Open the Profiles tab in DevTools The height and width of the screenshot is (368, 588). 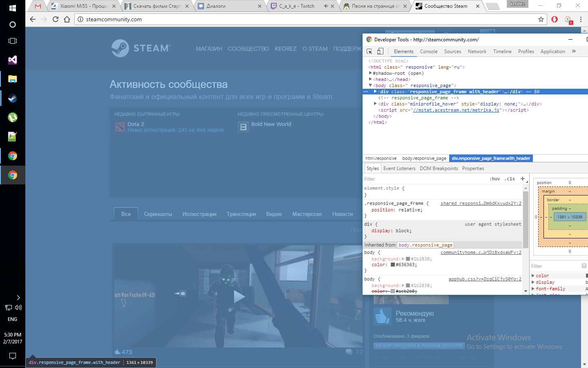point(526,52)
